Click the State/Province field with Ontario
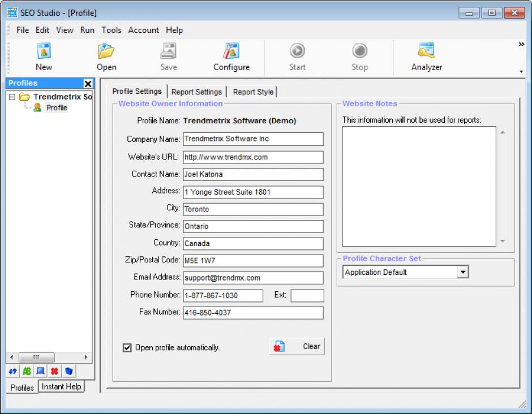The width and height of the screenshot is (532, 414). pos(253,226)
